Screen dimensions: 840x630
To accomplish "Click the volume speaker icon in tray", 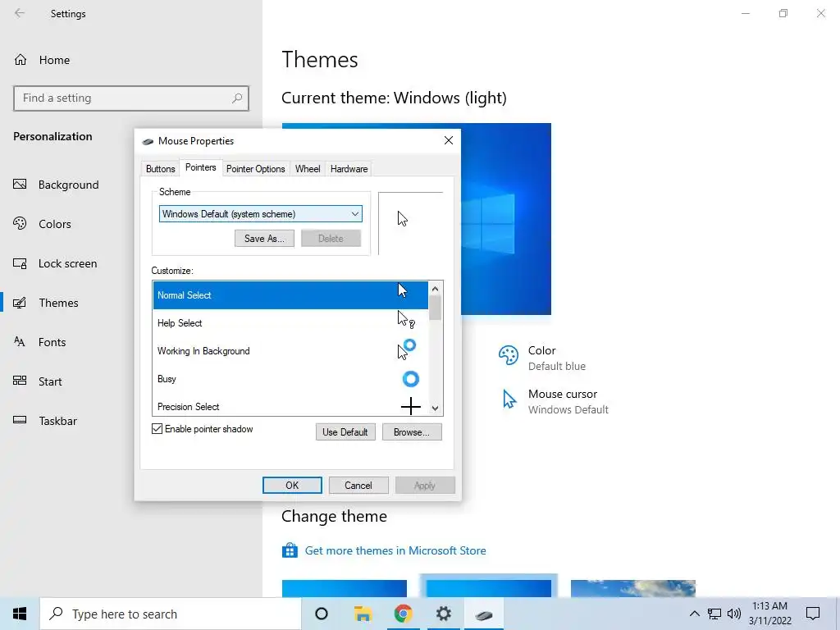I will click(734, 614).
